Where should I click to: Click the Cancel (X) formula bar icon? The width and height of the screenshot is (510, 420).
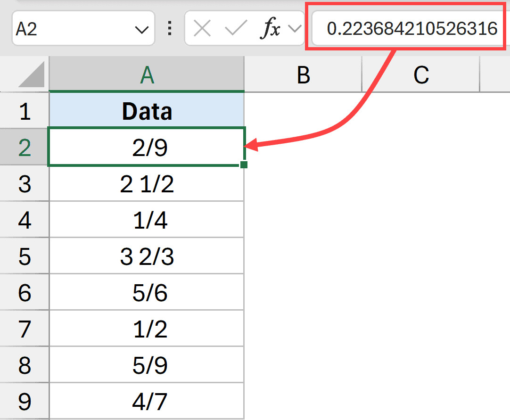pyautogui.click(x=202, y=29)
